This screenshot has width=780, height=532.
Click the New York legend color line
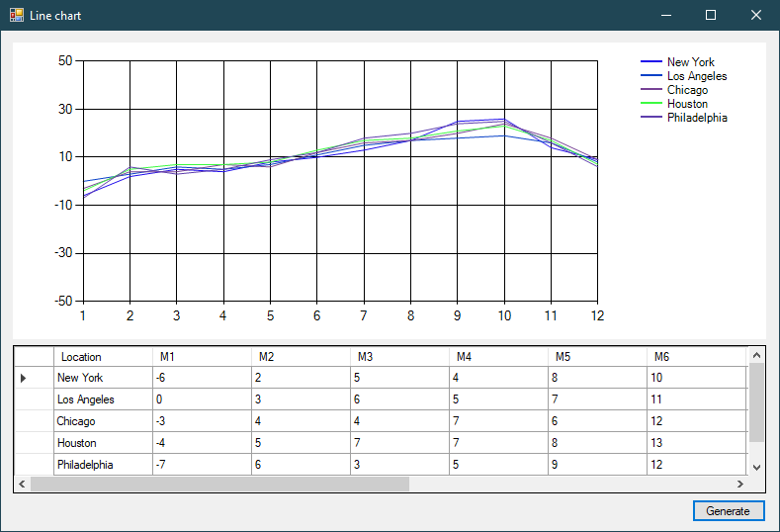651,61
